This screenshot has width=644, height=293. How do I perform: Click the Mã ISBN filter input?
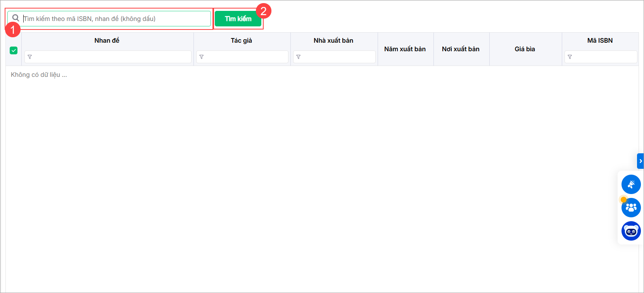(x=601, y=57)
